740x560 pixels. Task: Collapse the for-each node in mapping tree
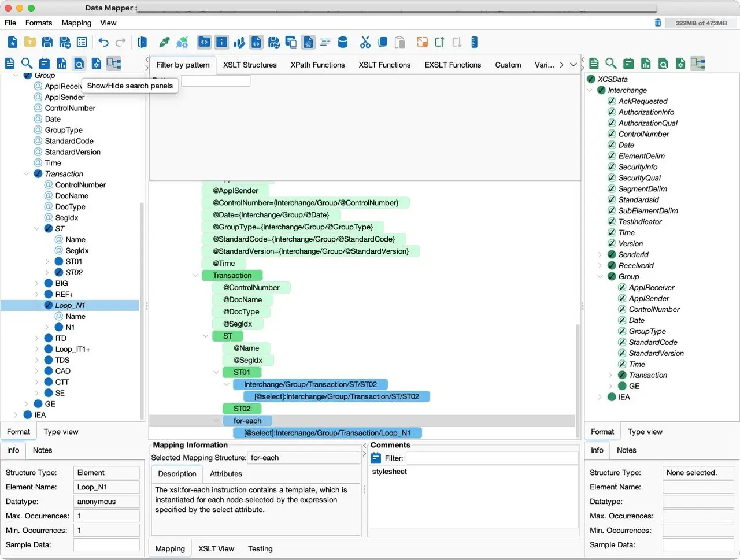pos(216,421)
